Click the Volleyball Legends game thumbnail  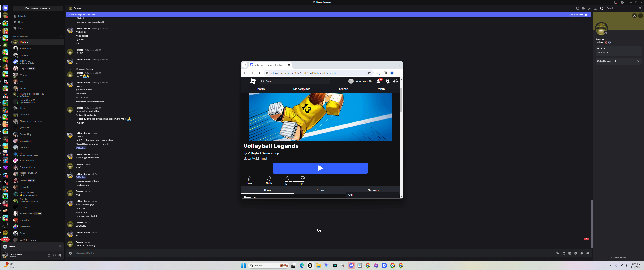[320, 117]
